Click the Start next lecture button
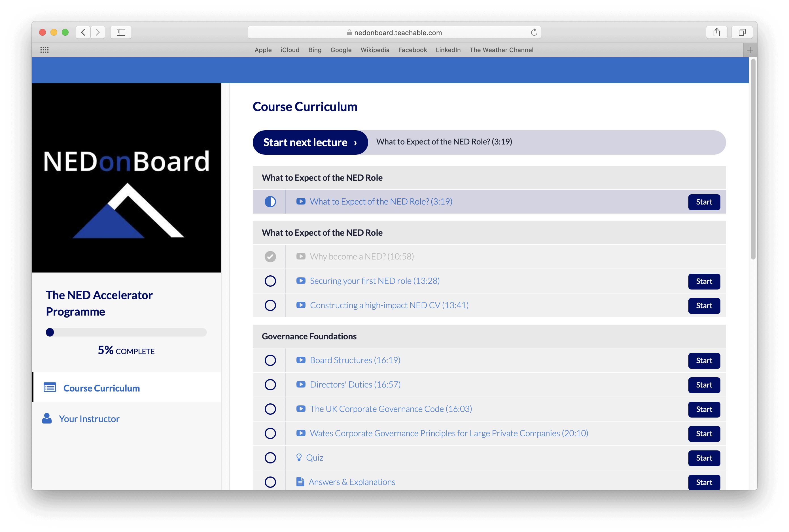 [310, 142]
